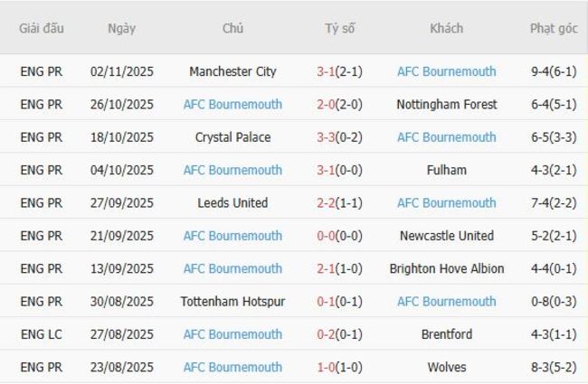Select the ENG LC league label
Screen dimensions: 588x384
(x=42, y=334)
